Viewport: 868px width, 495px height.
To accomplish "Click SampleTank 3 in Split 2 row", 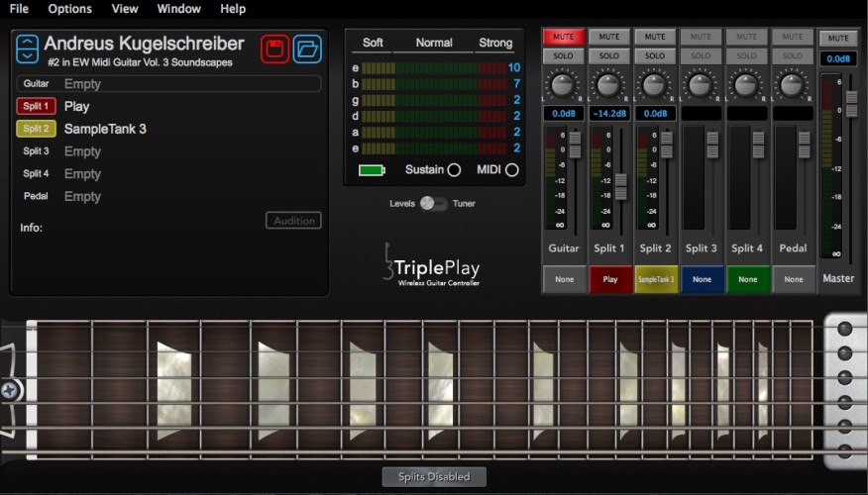I will click(x=105, y=129).
